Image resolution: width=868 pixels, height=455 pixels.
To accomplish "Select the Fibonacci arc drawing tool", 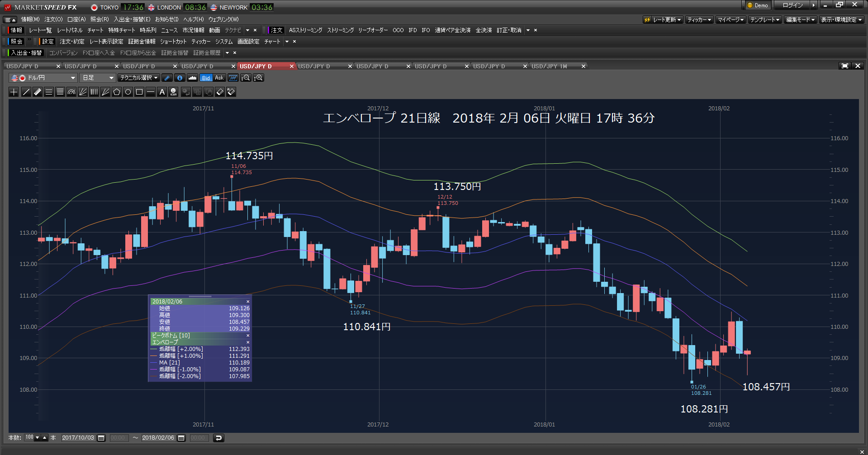I will point(71,92).
